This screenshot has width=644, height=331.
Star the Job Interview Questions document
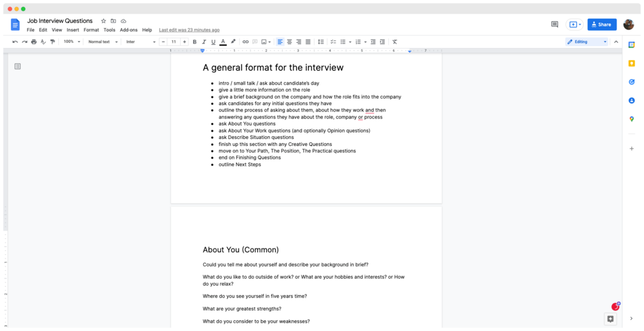(104, 21)
